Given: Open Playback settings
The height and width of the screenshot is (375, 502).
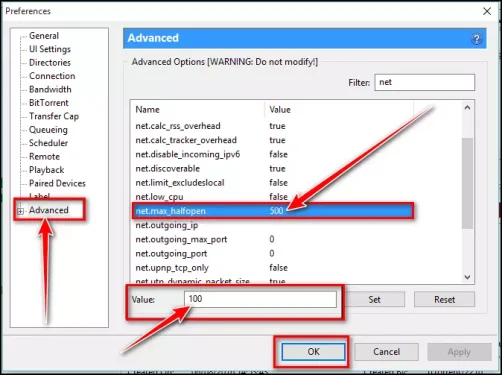Looking at the screenshot, I should point(46,170).
